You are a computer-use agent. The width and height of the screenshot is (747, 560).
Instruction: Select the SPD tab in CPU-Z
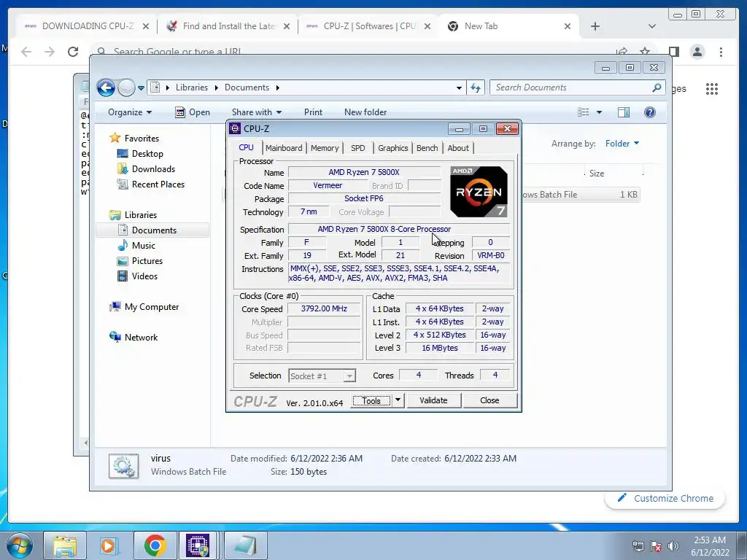point(357,148)
